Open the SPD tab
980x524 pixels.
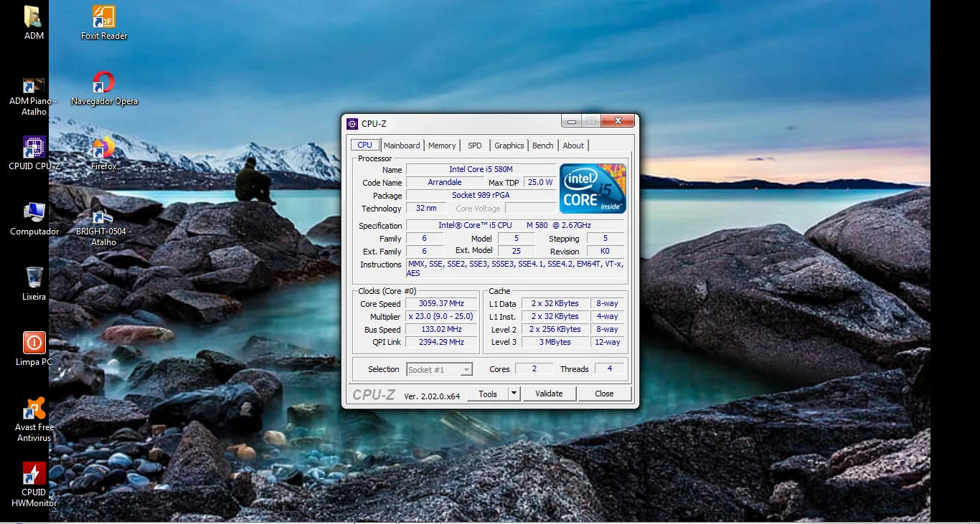coord(475,146)
